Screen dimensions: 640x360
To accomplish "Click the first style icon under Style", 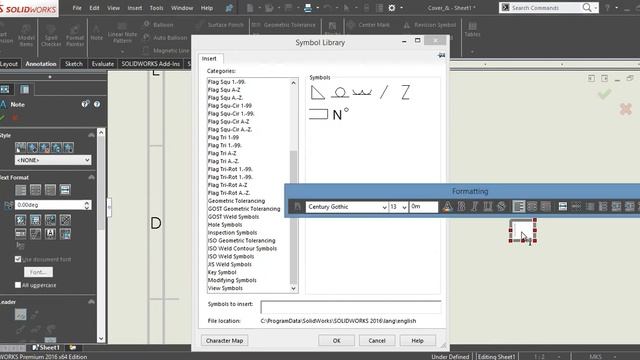I will [20, 147].
